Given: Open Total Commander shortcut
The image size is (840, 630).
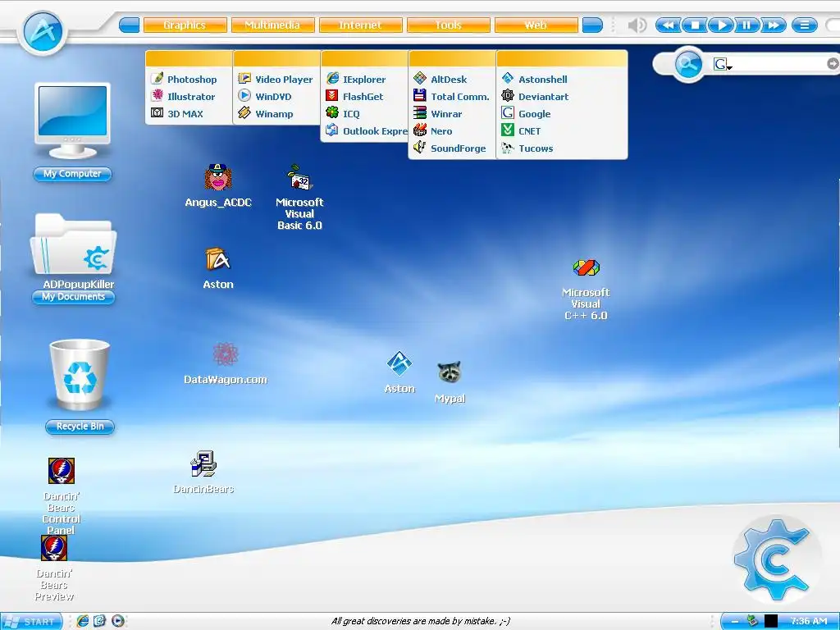Looking at the screenshot, I should tap(452, 97).
